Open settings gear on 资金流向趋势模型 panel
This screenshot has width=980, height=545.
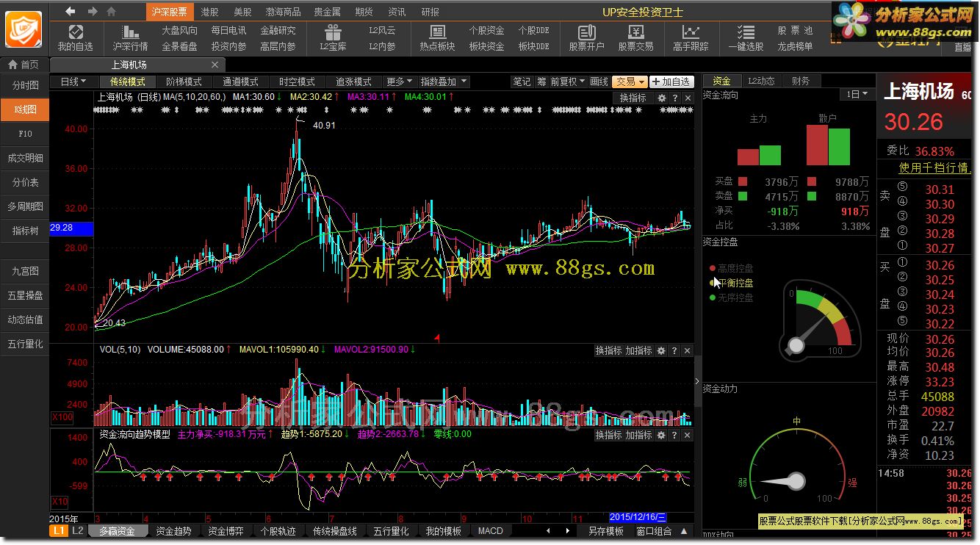coord(661,436)
